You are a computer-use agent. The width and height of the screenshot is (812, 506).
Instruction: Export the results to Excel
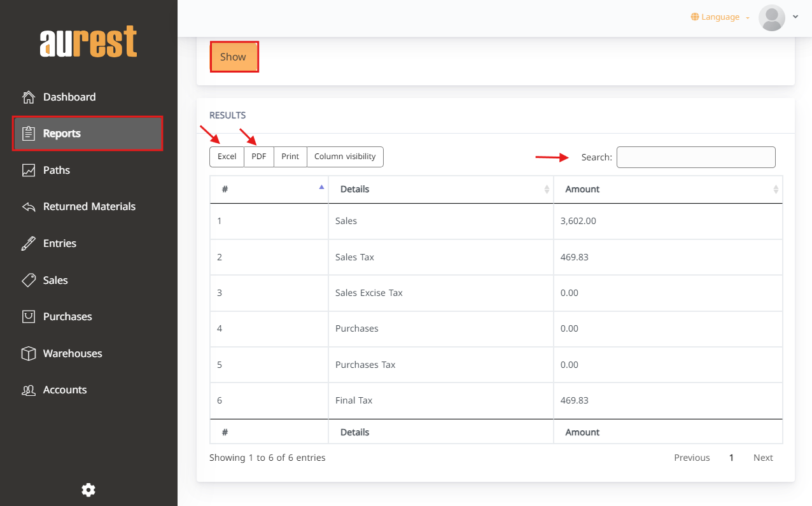tap(227, 157)
